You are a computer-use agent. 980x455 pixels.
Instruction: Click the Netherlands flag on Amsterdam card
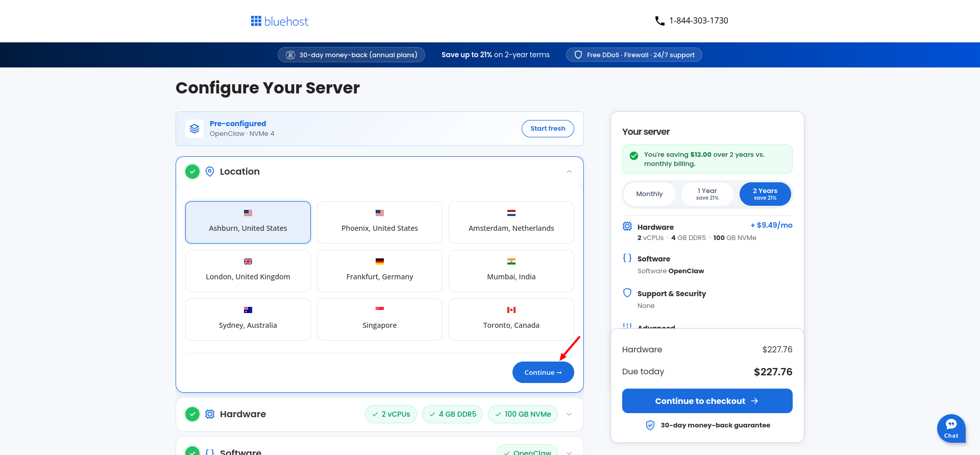coord(511,213)
